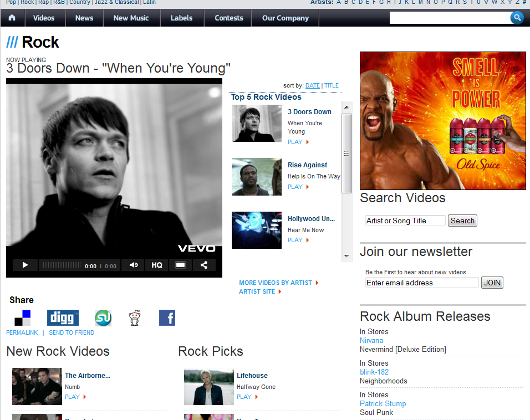Click the Enter email address field
Screen dimensions: 530x420
[x=422, y=283]
